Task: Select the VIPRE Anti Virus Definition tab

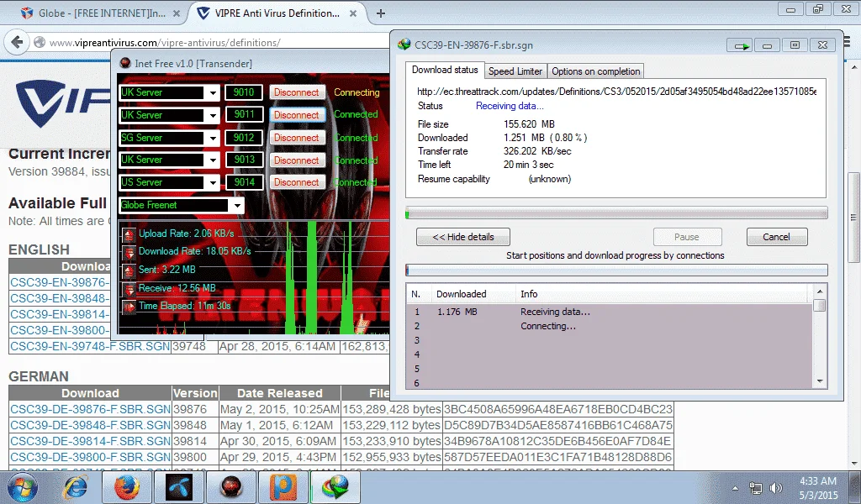Action: coord(277,13)
